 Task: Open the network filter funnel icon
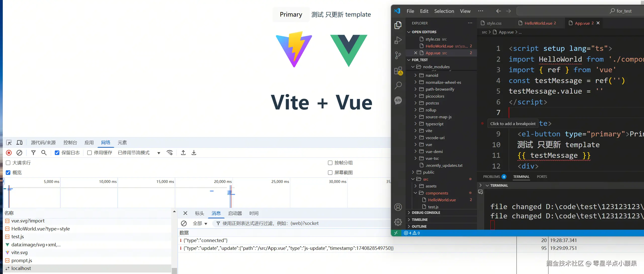coord(33,153)
